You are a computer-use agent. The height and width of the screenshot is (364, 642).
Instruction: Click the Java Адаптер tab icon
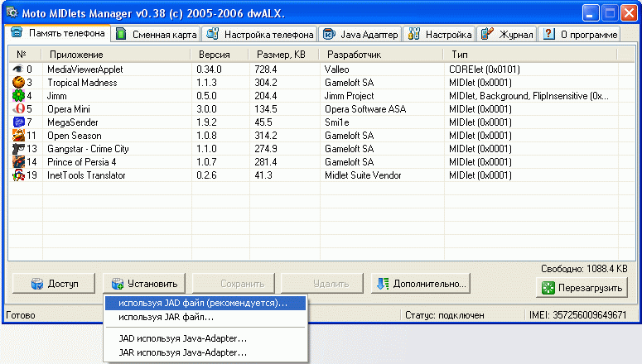click(x=329, y=35)
